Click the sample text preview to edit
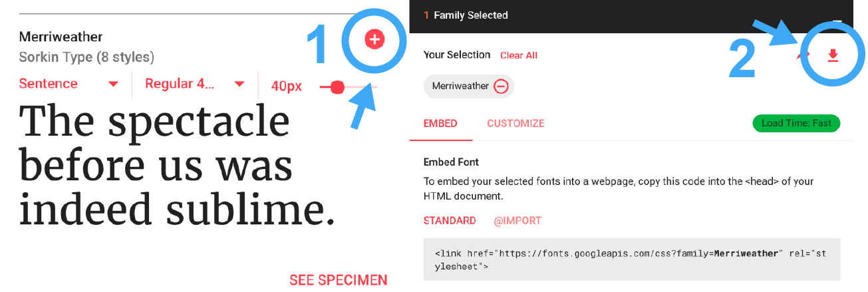868x292 pixels. click(x=177, y=164)
